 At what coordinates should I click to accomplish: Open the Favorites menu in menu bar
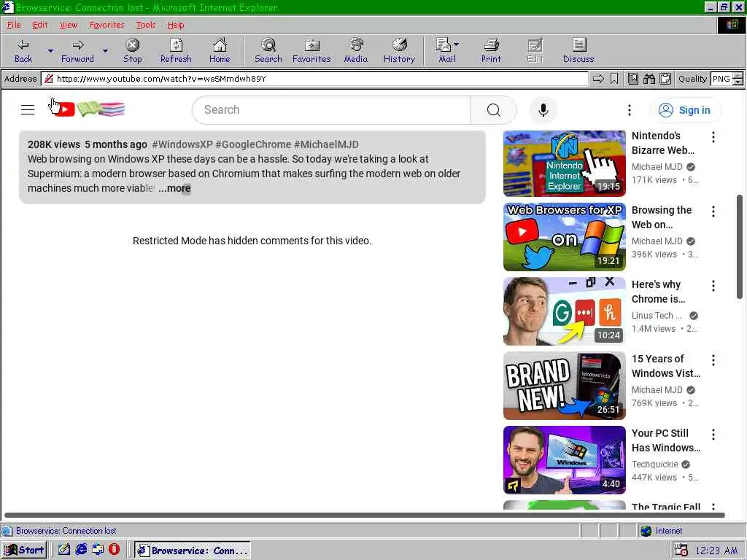(107, 26)
